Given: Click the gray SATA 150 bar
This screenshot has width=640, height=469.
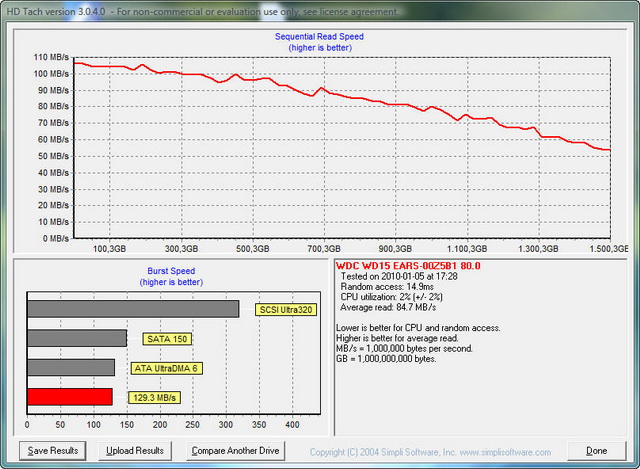Looking at the screenshot, I should pos(77,339).
